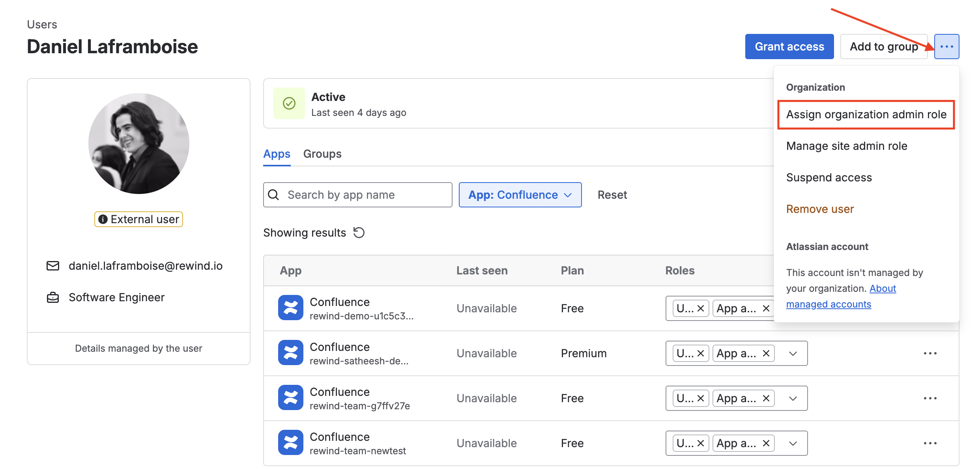This screenshot has width=980, height=470.
Task: Remove 'App a...' role in rewind-team-g7ffv27e row
Action: (766, 398)
